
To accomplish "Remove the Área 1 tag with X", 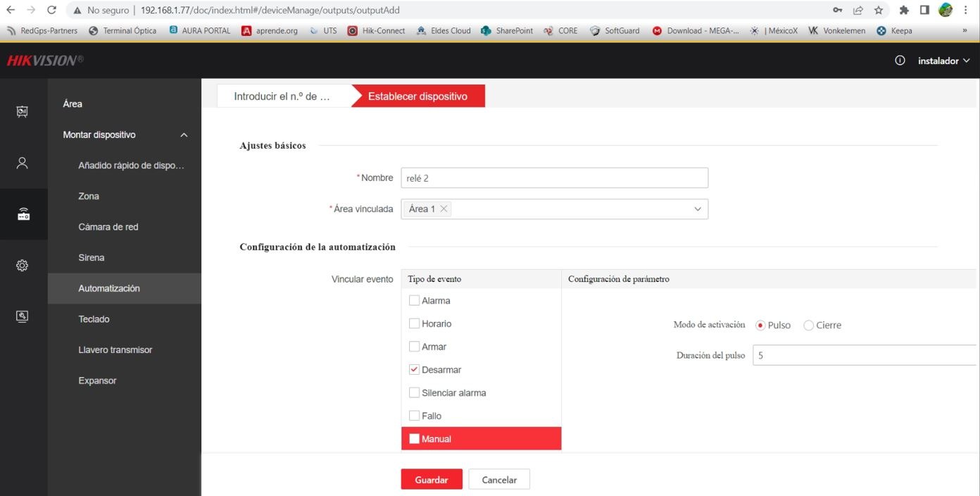I will 444,209.
